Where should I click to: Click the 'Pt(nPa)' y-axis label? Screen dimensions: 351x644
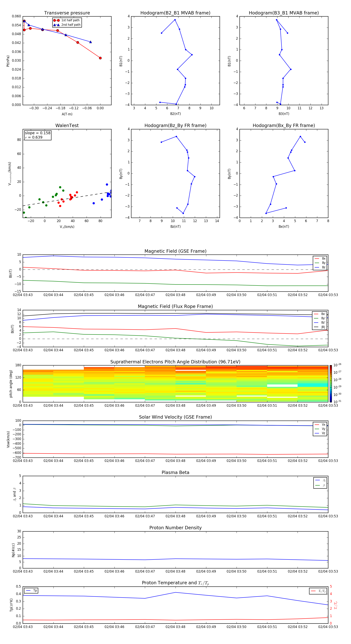[8, 61]
